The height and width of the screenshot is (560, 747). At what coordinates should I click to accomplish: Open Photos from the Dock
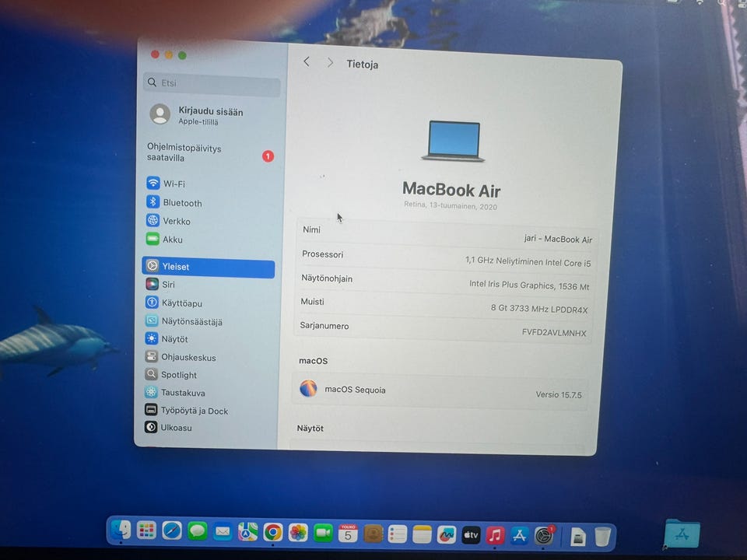(298, 533)
